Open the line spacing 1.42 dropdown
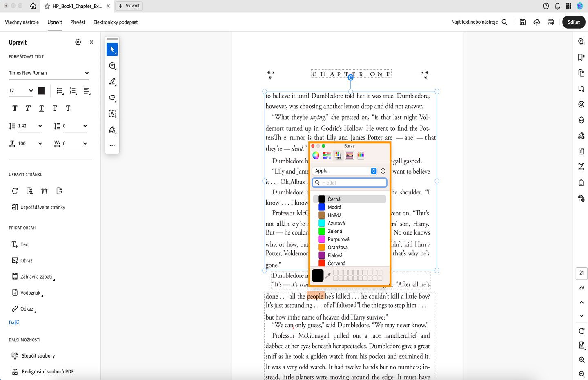 (30, 126)
